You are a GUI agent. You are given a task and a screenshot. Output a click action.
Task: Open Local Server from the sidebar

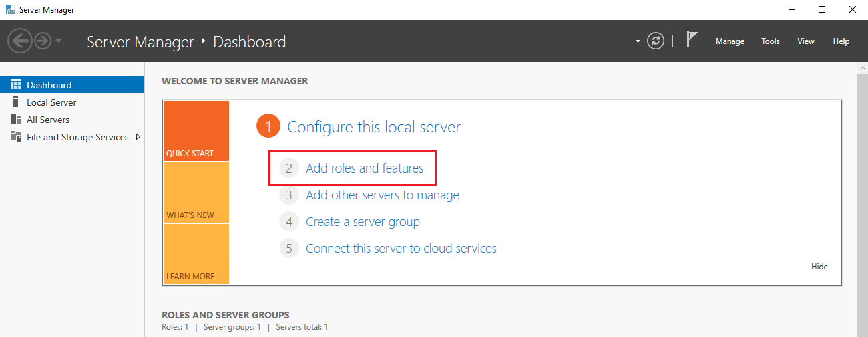pos(51,102)
